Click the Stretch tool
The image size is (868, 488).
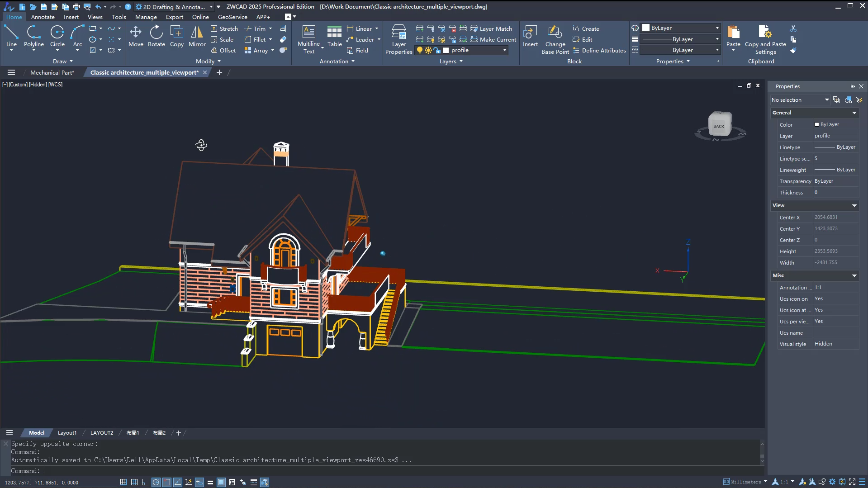[x=224, y=28]
